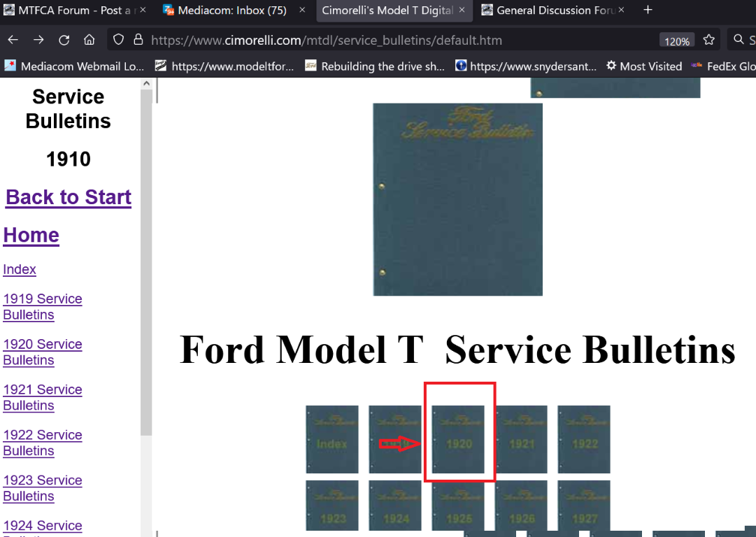The image size is (756, 537).
Task: Click the browser Forward arrow button
Action: point(38,40)
